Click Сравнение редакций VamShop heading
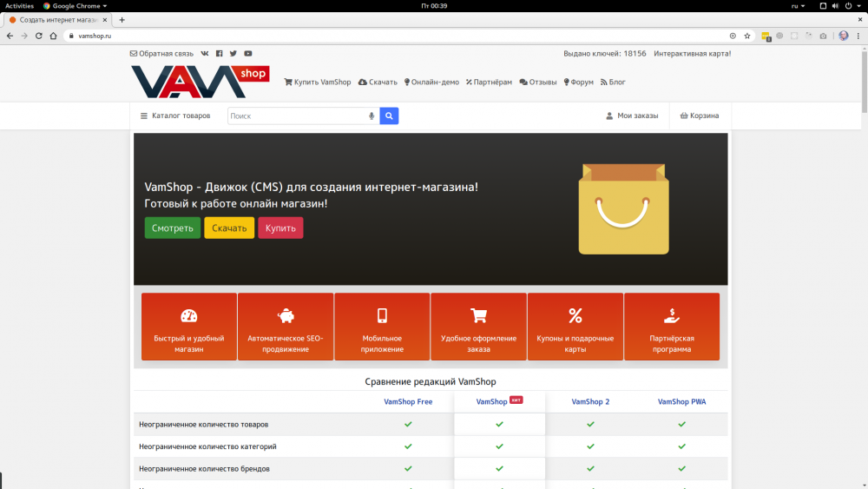 tap(431, 381)
